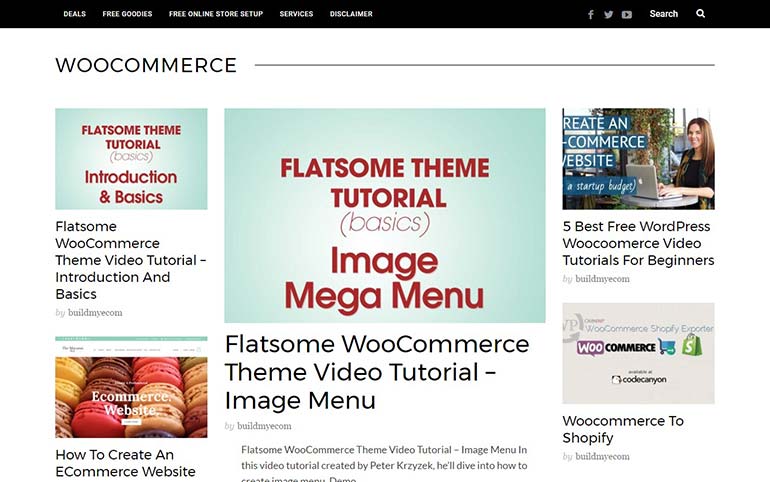Click buildmyecom author under Introduction And Basics
The height and width of the screenshot is (482, 770).
[95, 313]
